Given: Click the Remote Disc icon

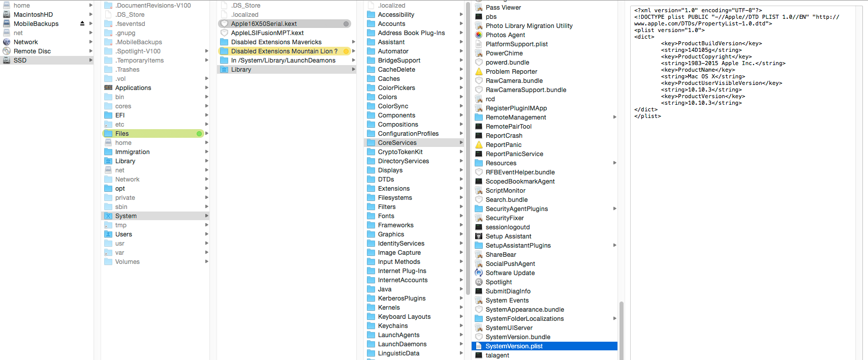Looking at the screenshot, I should [7, 51].
